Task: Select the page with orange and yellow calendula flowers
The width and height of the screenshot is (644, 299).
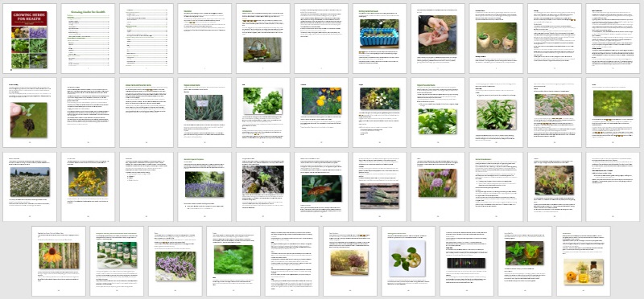Action: [321, 113]
